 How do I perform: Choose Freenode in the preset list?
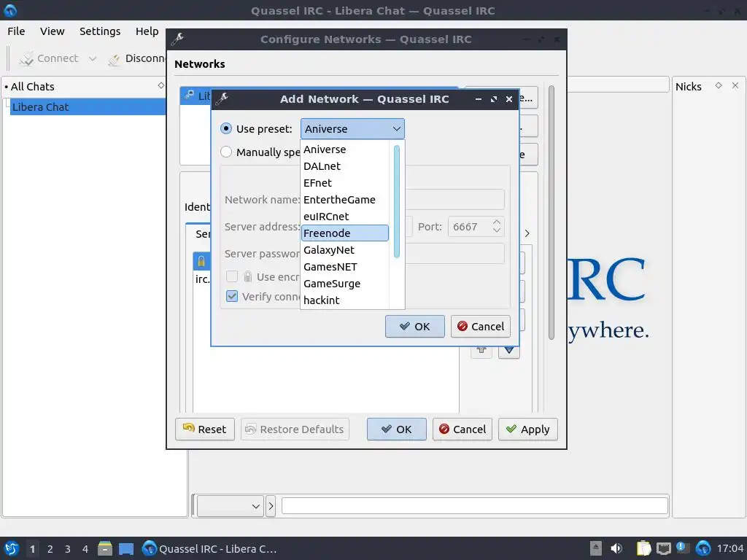pyautogui.click(x=345, y=233)
